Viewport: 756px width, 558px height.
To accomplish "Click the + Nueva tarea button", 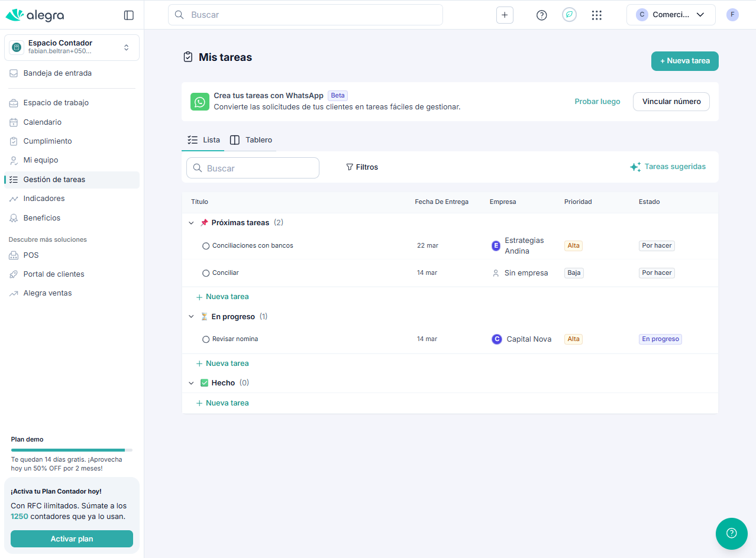I will (684, 61).
